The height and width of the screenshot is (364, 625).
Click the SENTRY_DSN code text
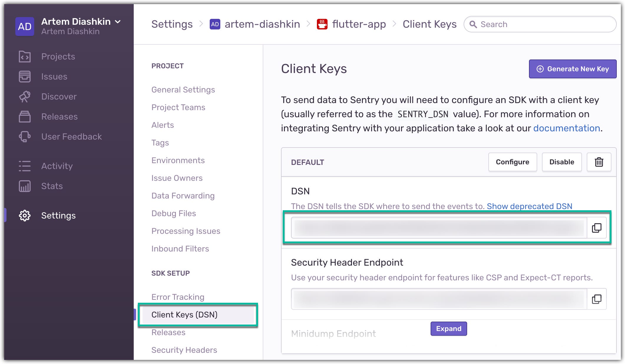point(423,114)
